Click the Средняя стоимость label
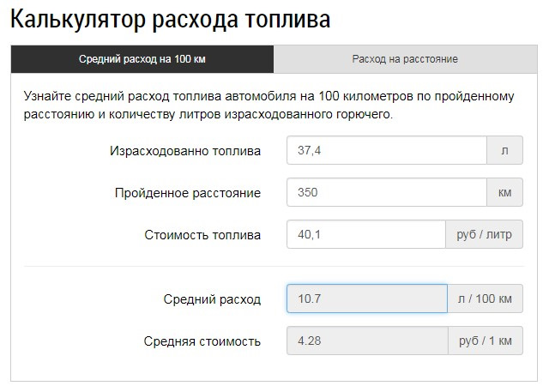The height and width of the screenshot is (392, 549). 202,341
